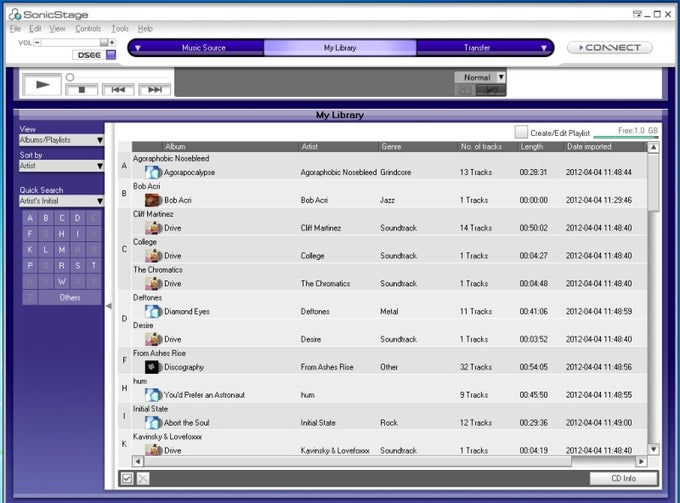Increase volume with the plus icon
This screenshot has height=503, width=680.
tap(112, 42)
